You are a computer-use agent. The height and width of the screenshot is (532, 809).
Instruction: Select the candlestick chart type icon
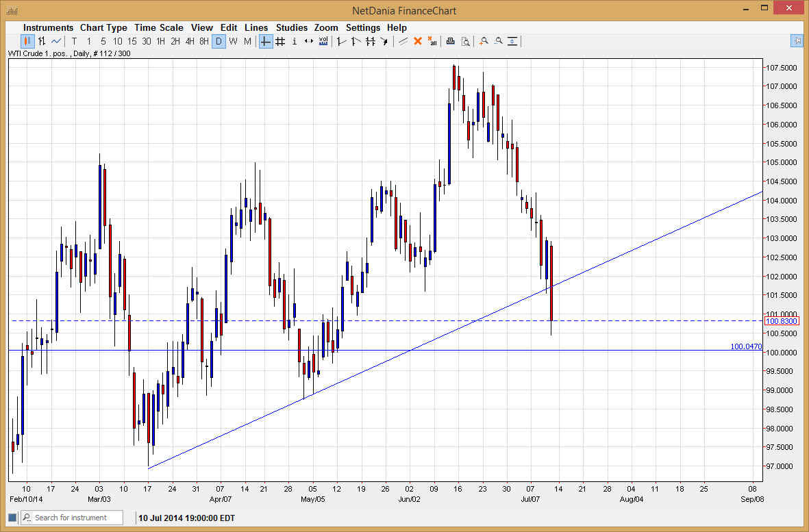[28, 41]
